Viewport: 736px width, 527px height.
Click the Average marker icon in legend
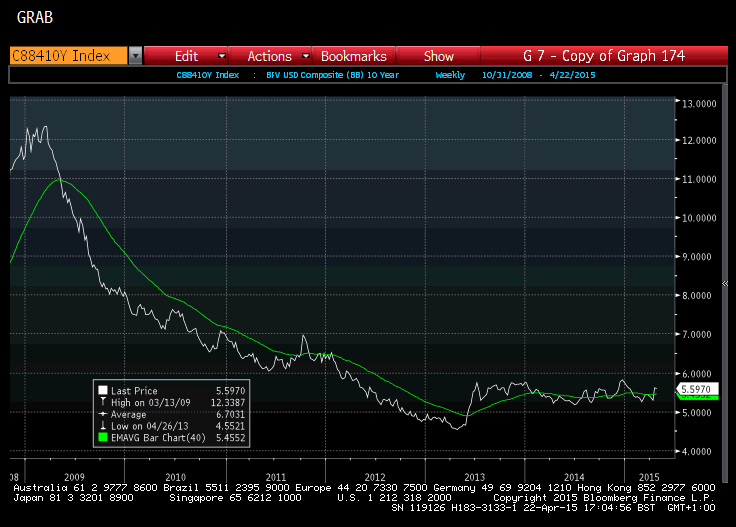coord(103,413)
